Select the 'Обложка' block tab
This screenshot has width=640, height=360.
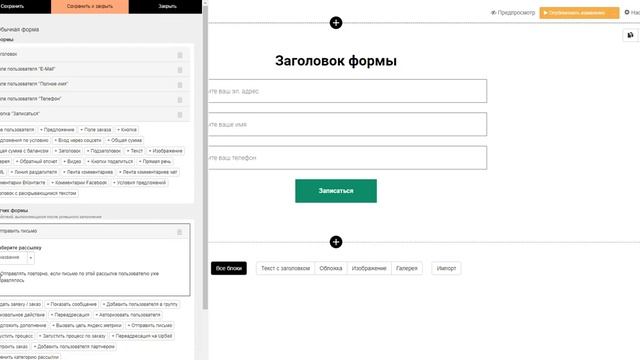331,268
